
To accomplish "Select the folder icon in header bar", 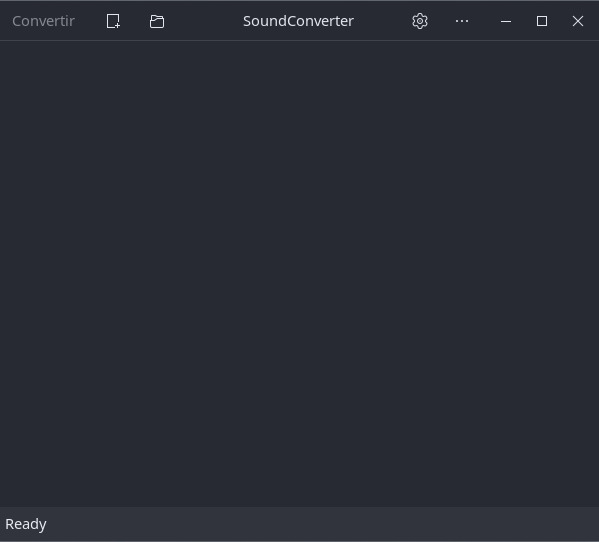I will 157,21.
